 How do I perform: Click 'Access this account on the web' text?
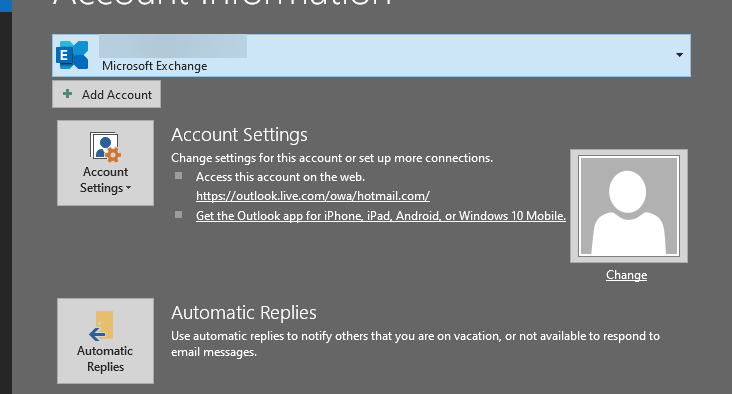[281, 177]
